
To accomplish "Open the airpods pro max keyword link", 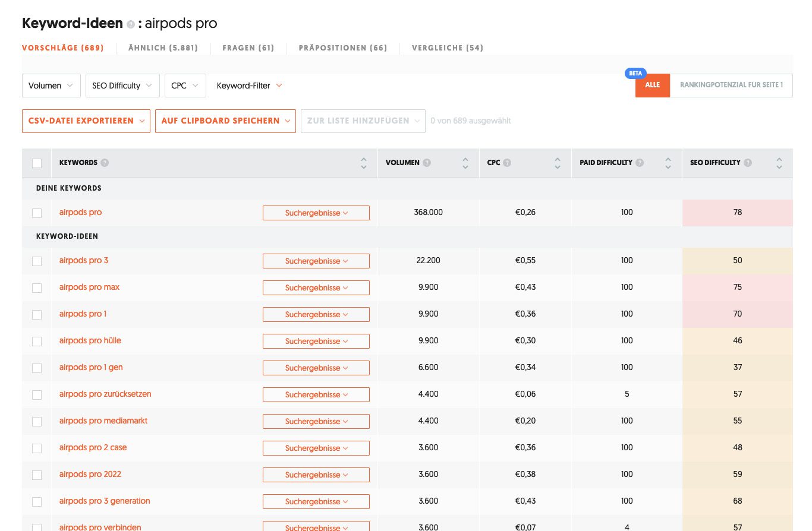I will point(89,287).
